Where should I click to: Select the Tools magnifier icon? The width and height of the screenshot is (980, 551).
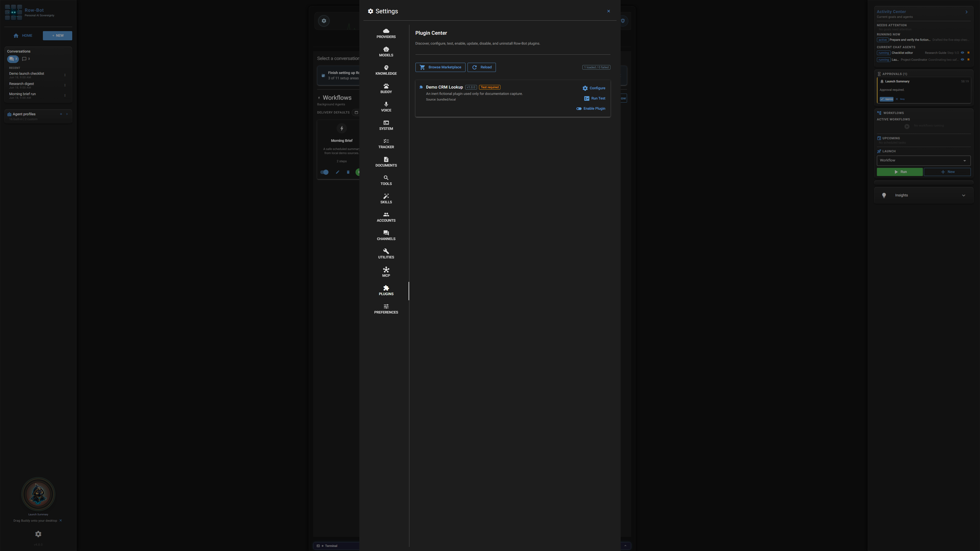tap(386, 178)
